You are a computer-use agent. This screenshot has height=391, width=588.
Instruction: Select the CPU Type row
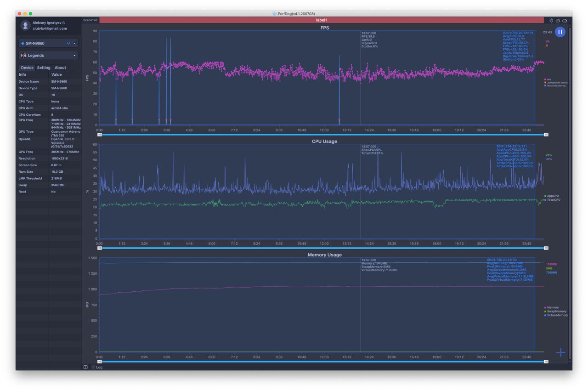click(49, 102)
